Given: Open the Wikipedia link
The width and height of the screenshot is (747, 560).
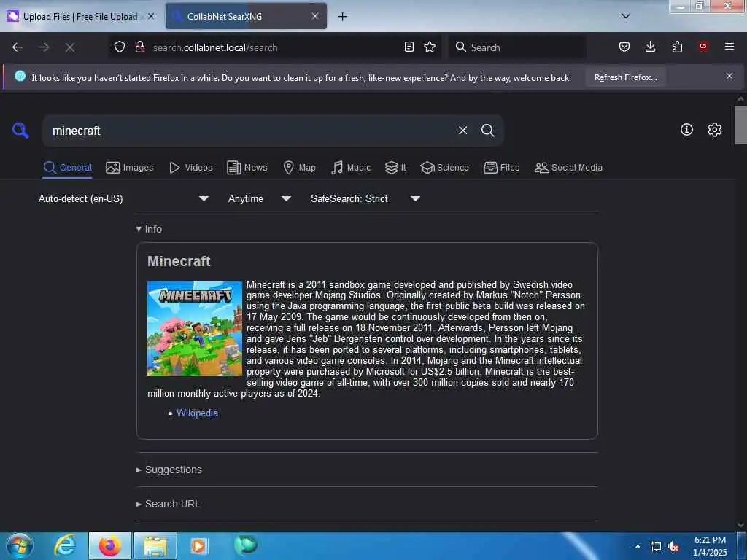Looking at the screenshot, I should pyautogui.click(x=197, y=413).
